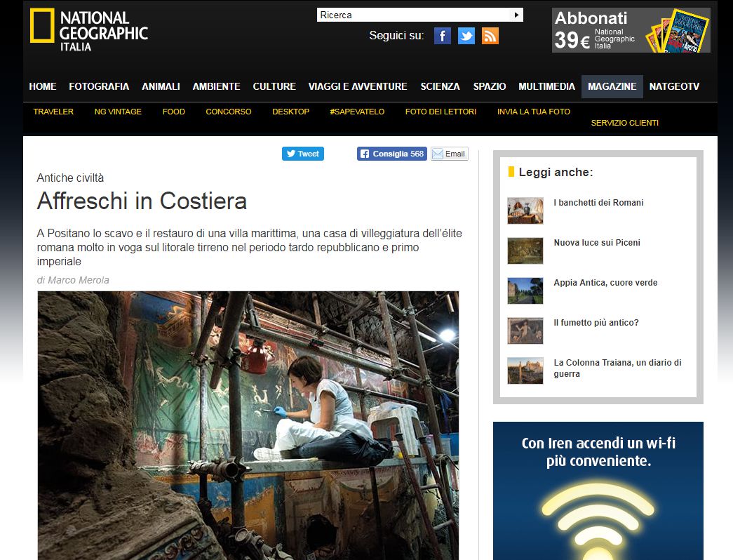Open the SPAZIO section
Image resolution: width=733 pixels, height=560 pixels.
coord(490,86)
